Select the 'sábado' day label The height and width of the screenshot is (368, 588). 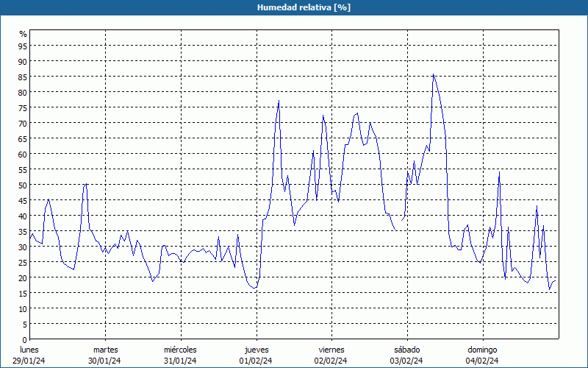(x=407, y=350)
